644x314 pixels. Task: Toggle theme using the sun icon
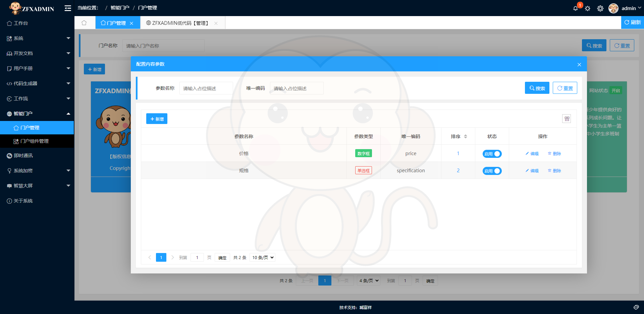click(x=588, y=8)
